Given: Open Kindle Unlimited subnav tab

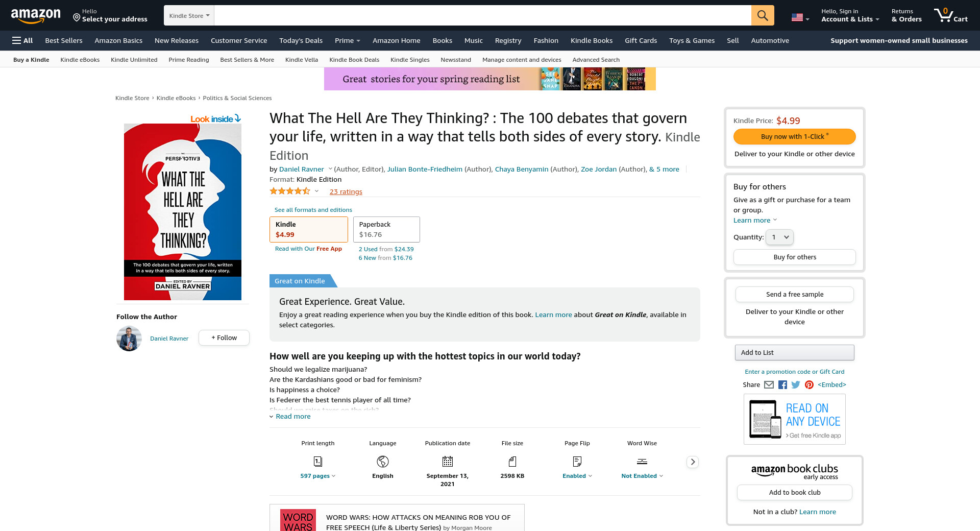Looking at the screenshot, I should [134, 60].
